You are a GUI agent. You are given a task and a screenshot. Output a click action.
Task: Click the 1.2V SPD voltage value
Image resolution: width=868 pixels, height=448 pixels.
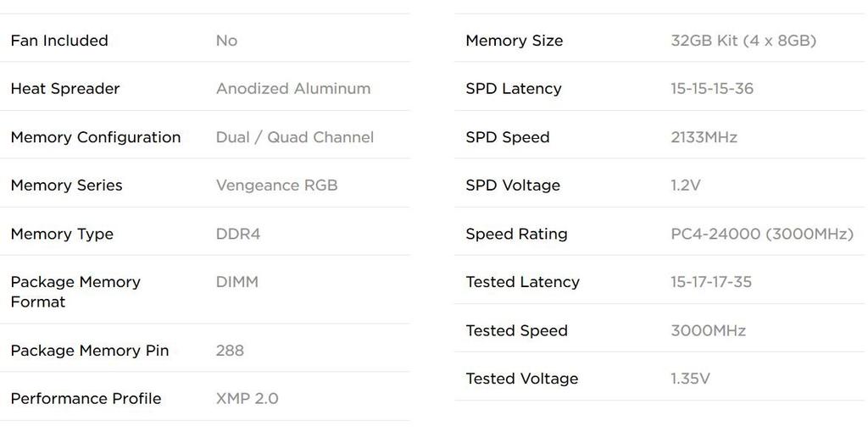[686, 185]
